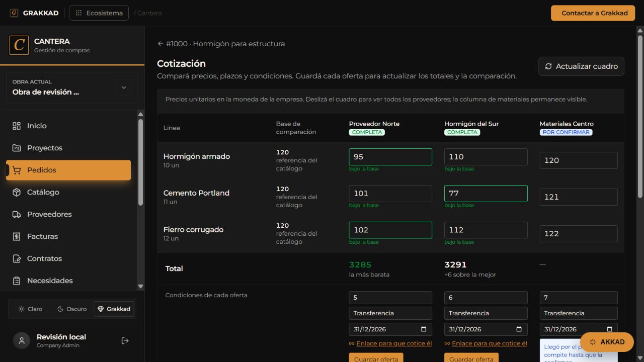644x362 pixels.
Task: Click the Fierro corrugado line name
Action: click(x=193, y=229)
